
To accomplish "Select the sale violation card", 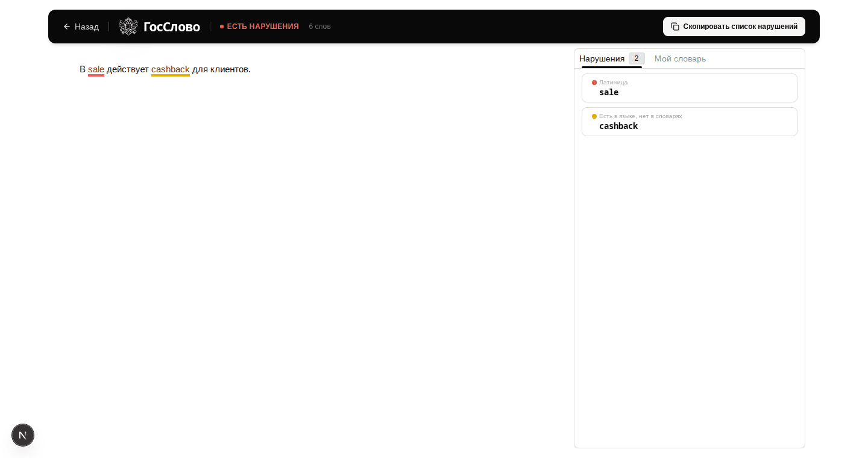I will click(x=689, y=88).
